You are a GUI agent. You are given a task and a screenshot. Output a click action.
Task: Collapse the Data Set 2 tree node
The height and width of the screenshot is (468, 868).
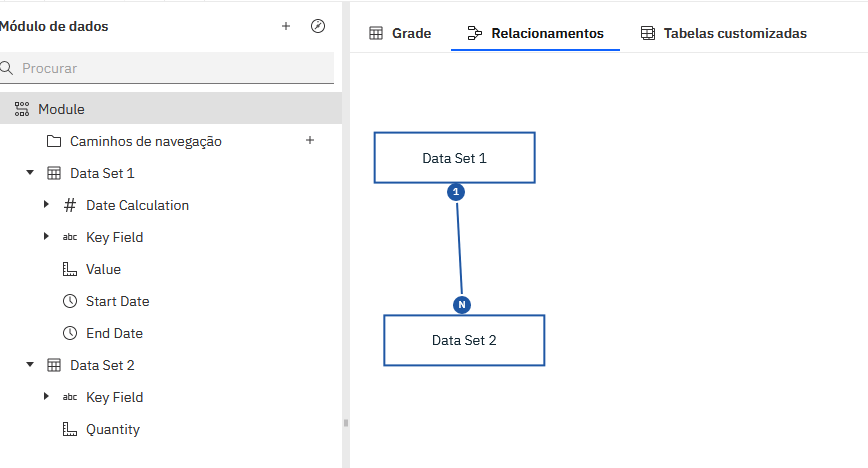tap(30, 365)
